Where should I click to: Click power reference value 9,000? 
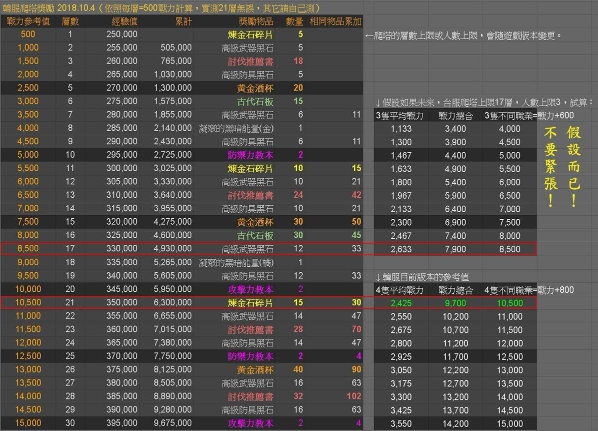point(28,262)
